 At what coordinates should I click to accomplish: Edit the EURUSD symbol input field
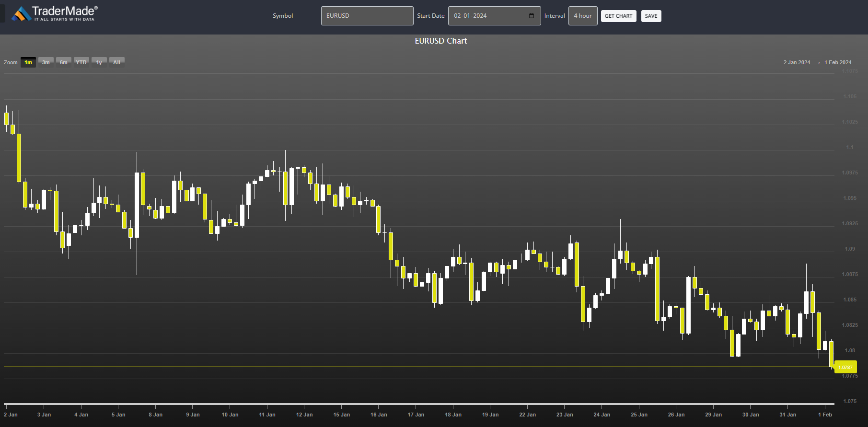coord(367,16)
